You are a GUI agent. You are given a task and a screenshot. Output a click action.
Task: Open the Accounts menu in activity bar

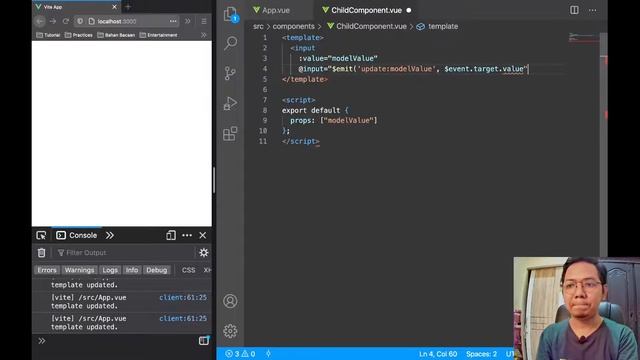(x=230, y=301)
